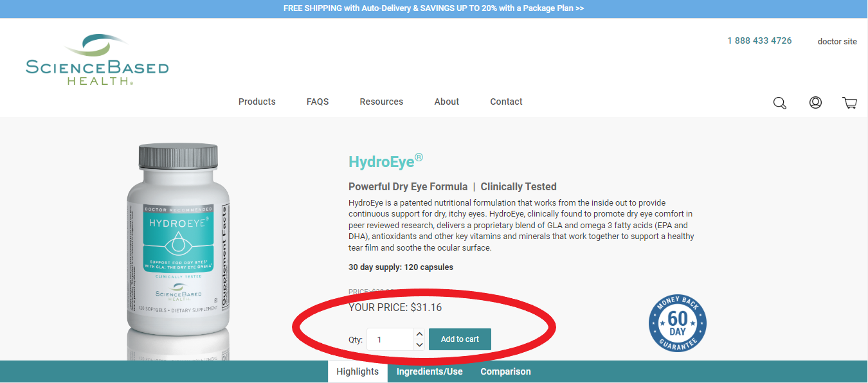Open the Comparison tab
The image size is (868, 383).
tap(505, 371)
